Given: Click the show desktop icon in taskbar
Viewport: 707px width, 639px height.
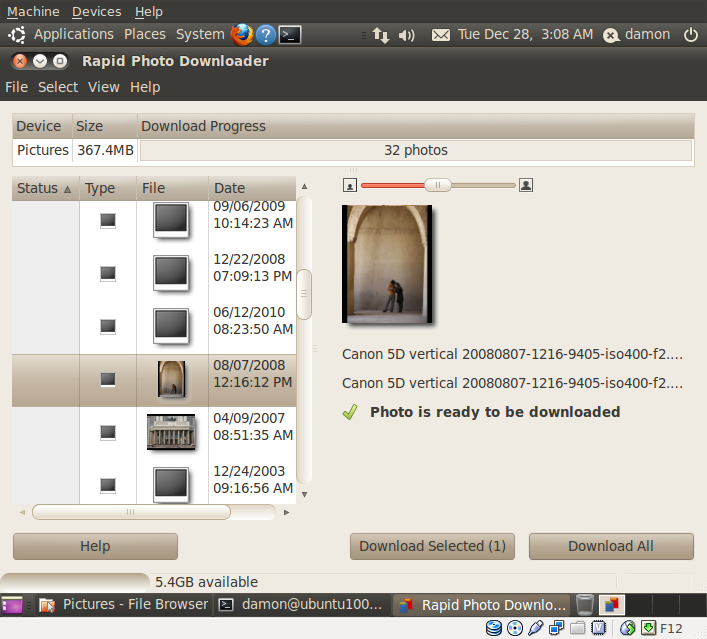Looking at the screenshot, I should pos(12,605).
